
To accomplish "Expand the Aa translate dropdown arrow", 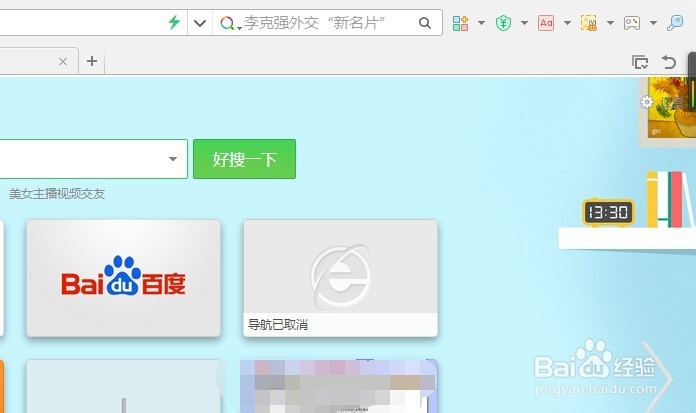I will click(x=567, y=23).
